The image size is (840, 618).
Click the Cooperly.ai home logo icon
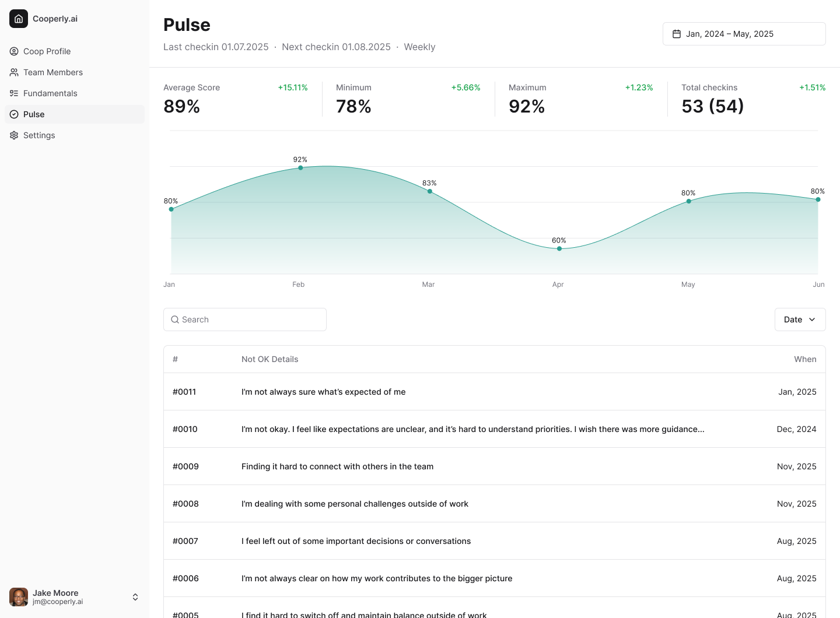point(19,18)
